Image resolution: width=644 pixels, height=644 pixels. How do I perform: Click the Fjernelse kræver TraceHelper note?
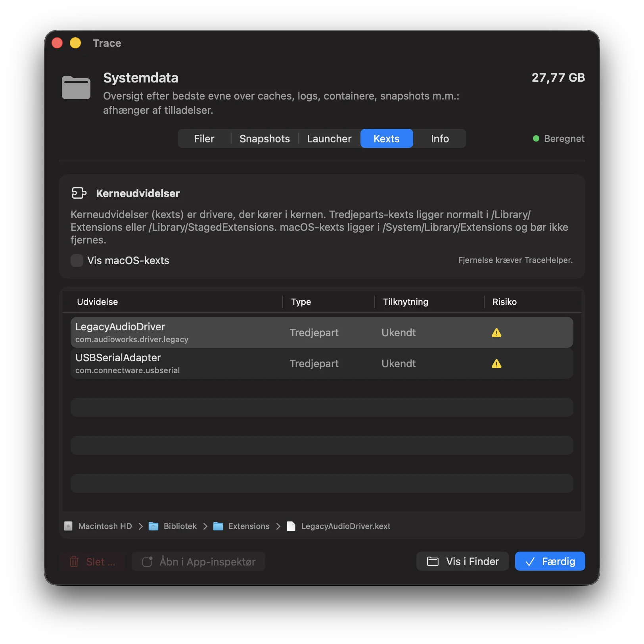point(516,260)
